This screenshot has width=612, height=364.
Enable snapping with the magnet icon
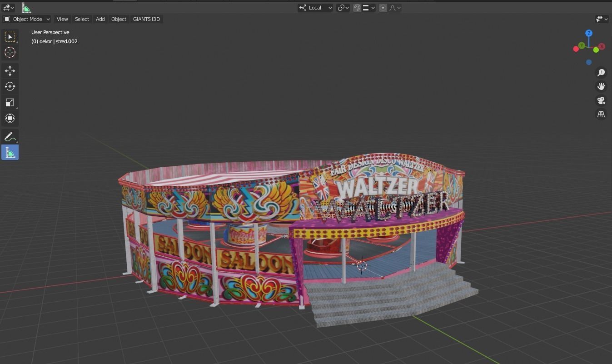357,7
